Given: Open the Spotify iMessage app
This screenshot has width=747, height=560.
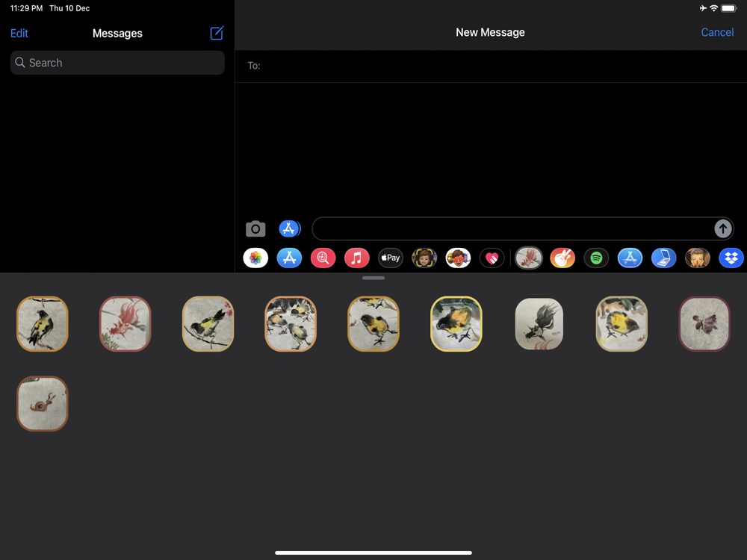Looking at the screenshot, I should click(596, 258).
